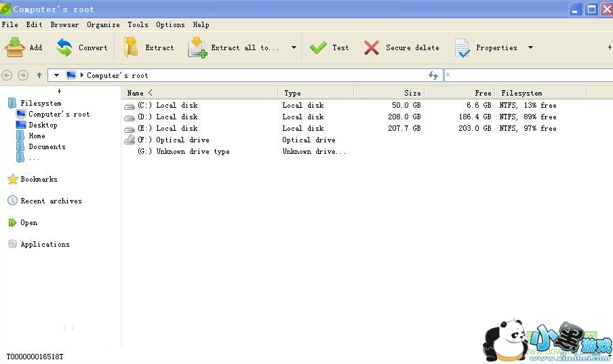Click the Recent archives clock icon
This screenshot has width=613, height=364.
(x=12, y=201)
